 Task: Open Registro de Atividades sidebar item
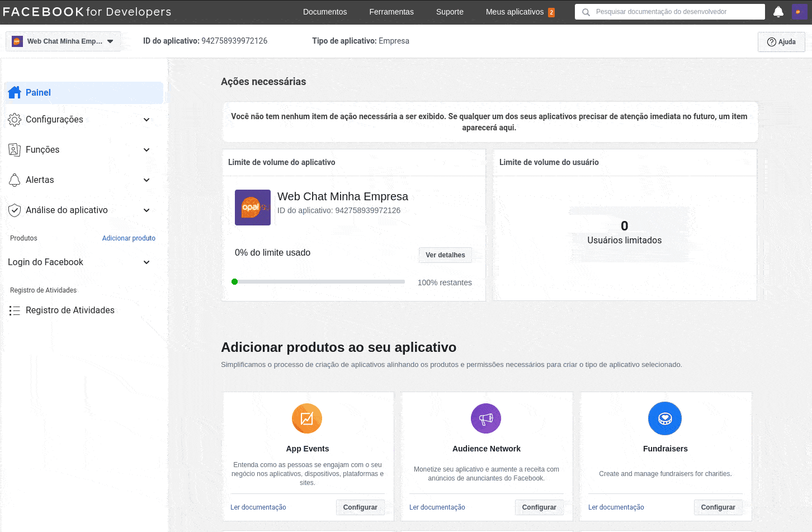(x=70, y=310)
